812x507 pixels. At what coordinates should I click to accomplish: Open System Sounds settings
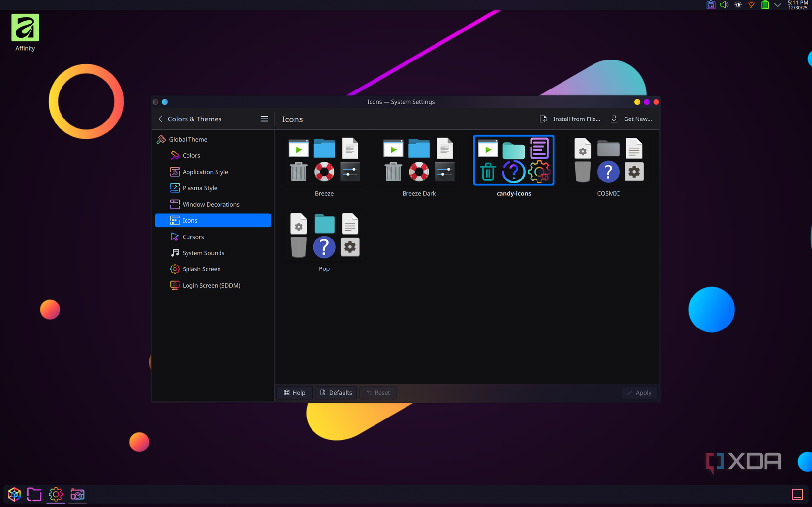[x=203, y=253]
